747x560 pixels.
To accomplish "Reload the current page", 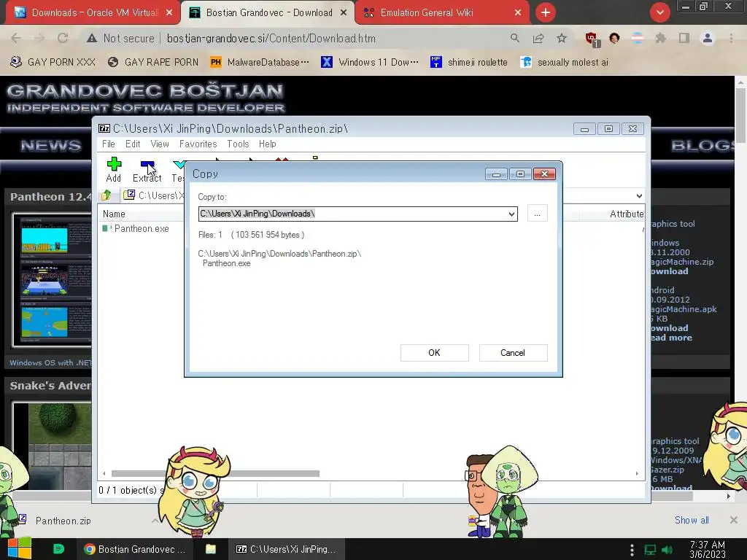I will pos(63,38).
